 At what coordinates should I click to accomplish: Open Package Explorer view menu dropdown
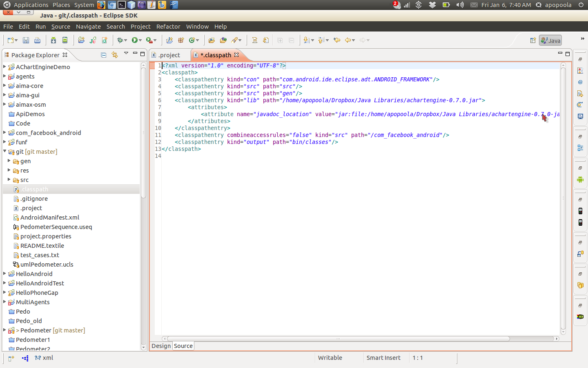(126, 54)
